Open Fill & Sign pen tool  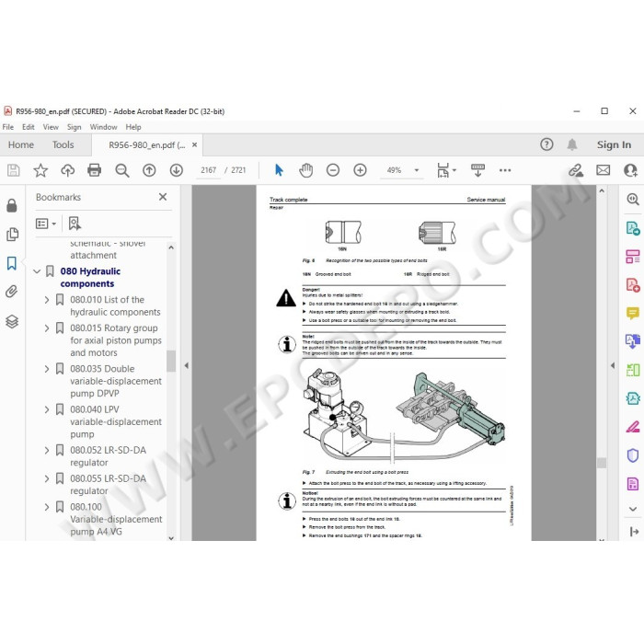(633, 427)
